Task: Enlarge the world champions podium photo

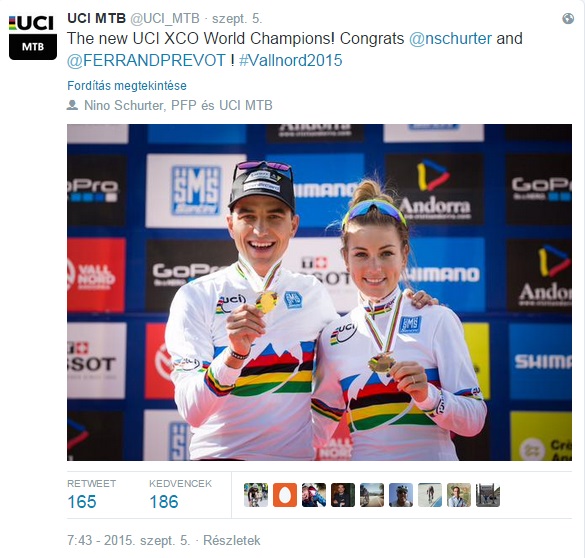Action: pos(319,292)
